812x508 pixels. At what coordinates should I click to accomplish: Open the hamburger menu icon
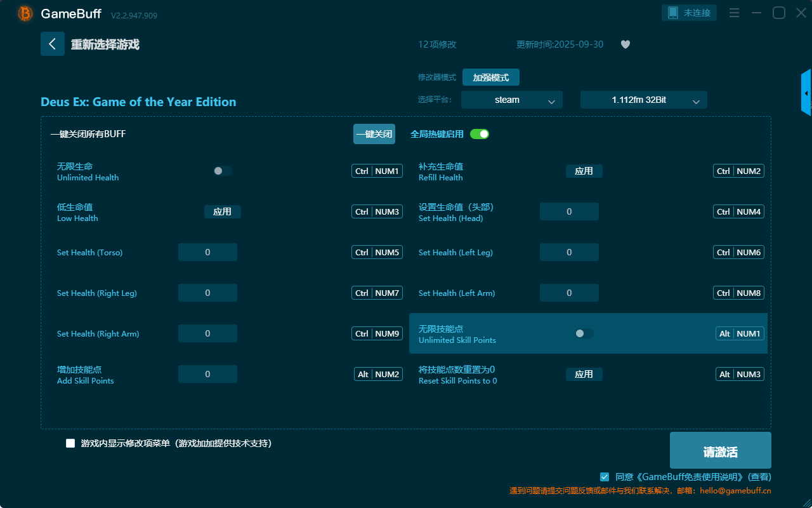click(x=734, y=13)
